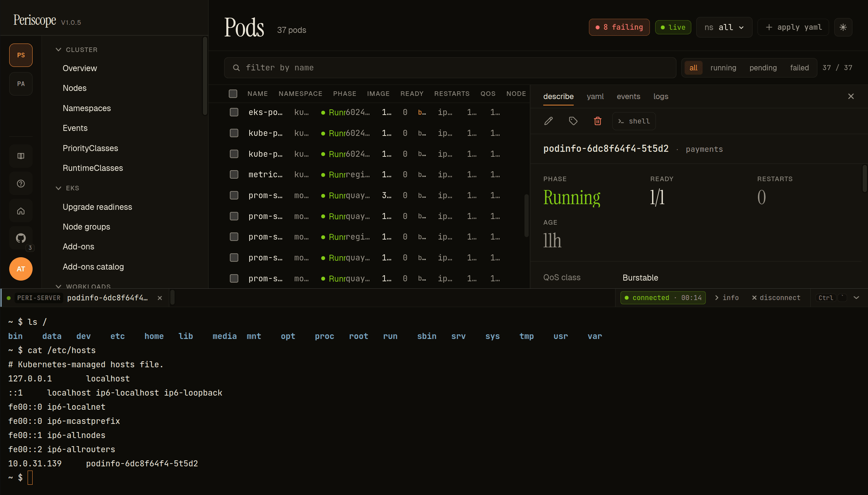The width and height of the screenshot is (868, 495).
Task: Filter pods by pending
Action: (763, 68)
